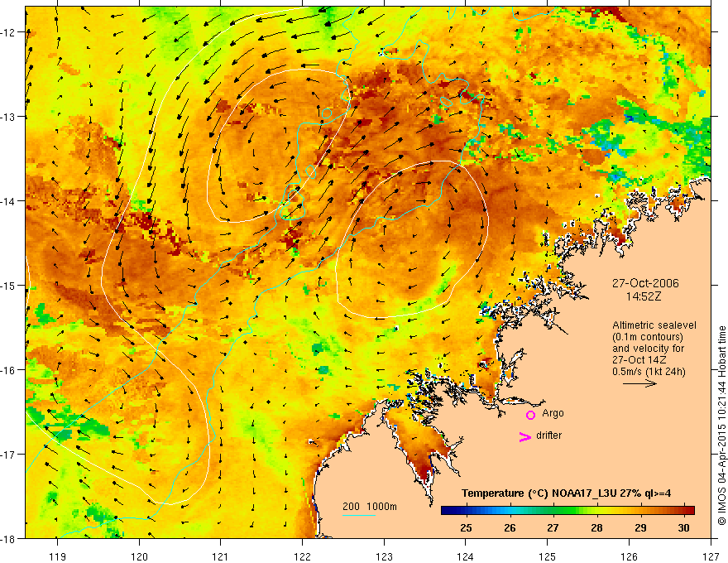Click the '200 1000m' isobath label
The height and width of the screenshot is (563, 728).
pos(370,507)
